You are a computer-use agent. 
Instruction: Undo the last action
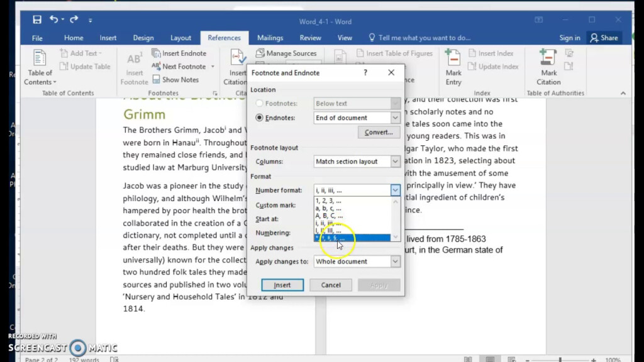tap(53, 19)
